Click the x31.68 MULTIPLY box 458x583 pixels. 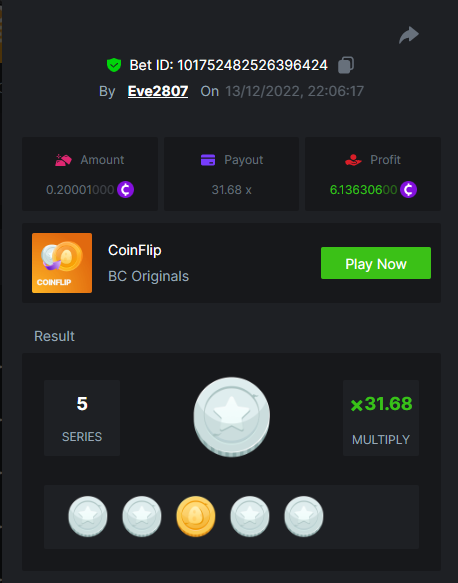[381, 418]
